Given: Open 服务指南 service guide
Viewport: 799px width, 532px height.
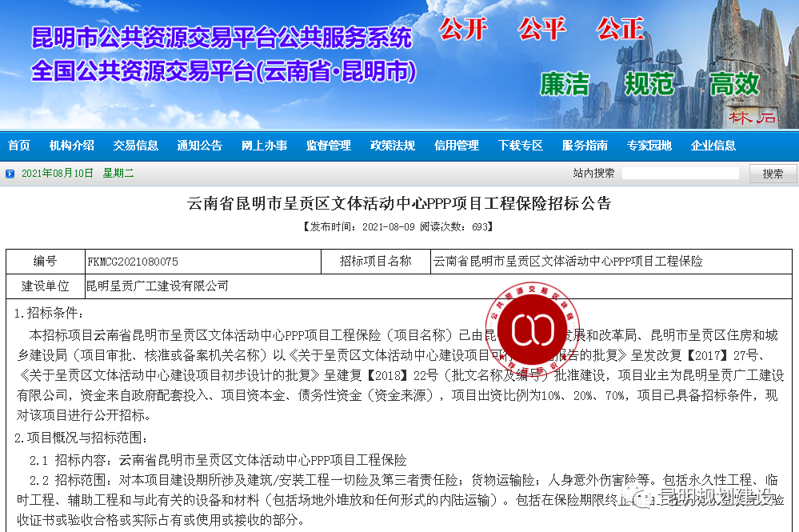Looking at the screenshot, I should [585, 146].
